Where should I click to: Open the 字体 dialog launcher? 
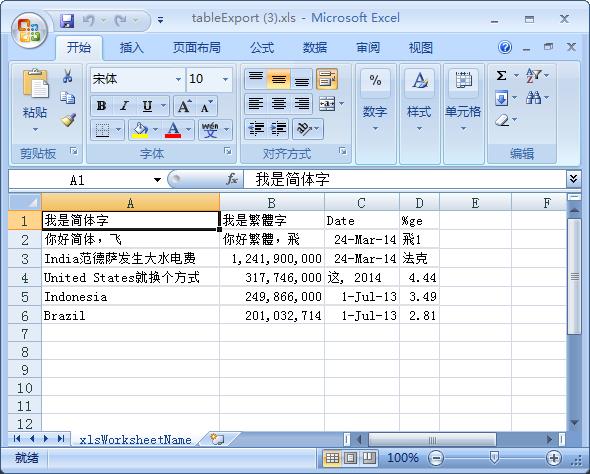[228, 151]
